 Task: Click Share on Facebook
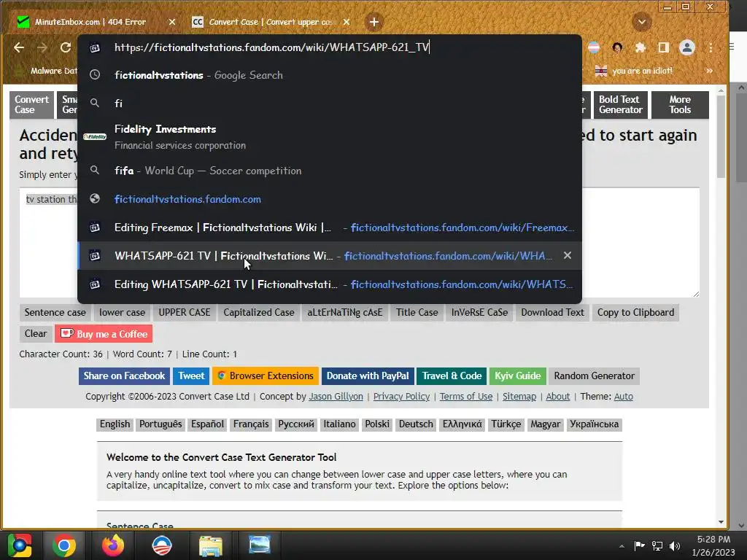coord(124,376)
